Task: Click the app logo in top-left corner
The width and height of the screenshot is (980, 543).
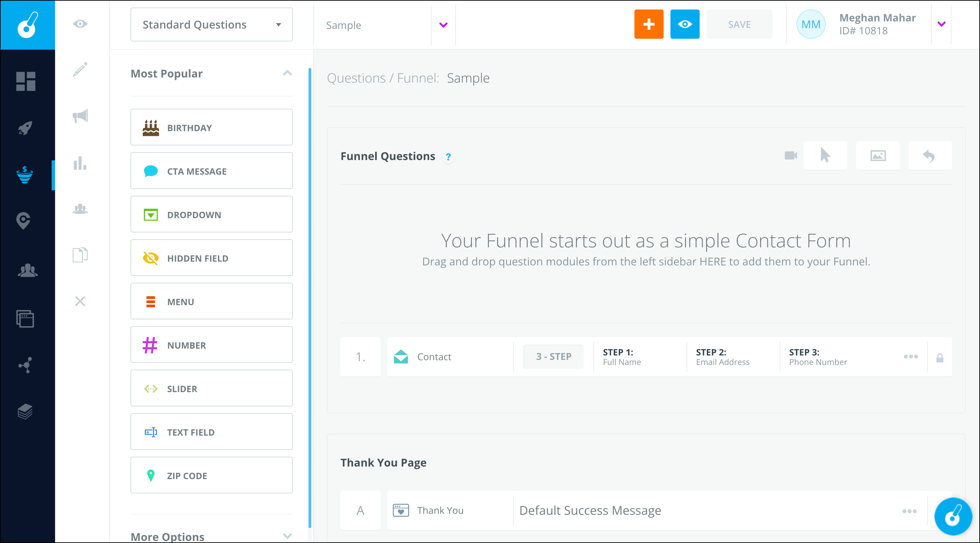Action: click(28, 25)
